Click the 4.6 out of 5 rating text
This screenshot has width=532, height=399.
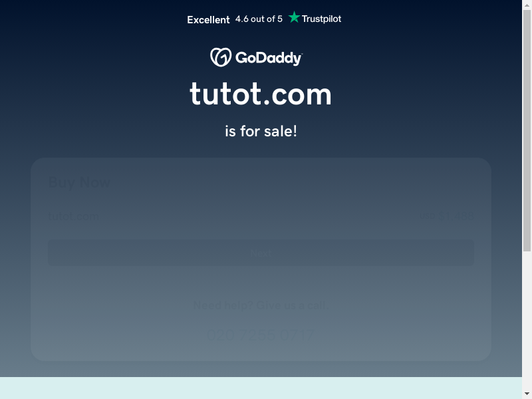[x=259, y=19]
